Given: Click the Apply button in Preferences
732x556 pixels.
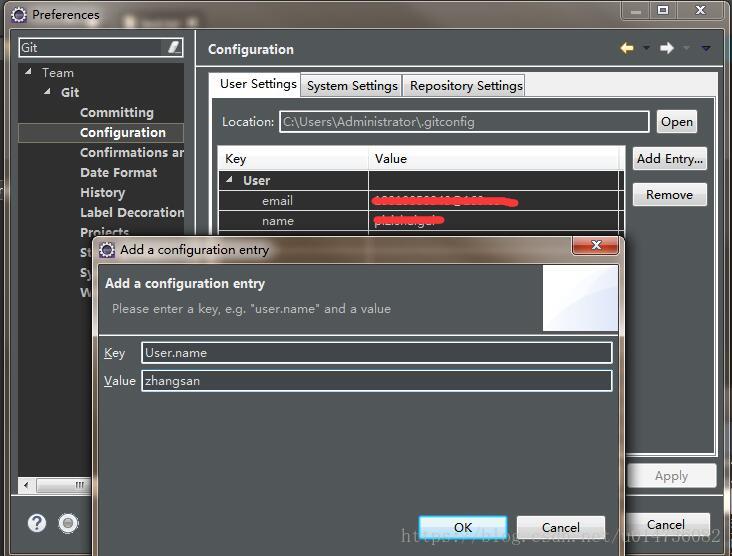Looking at the screenshot, I should tap(671, 476).
